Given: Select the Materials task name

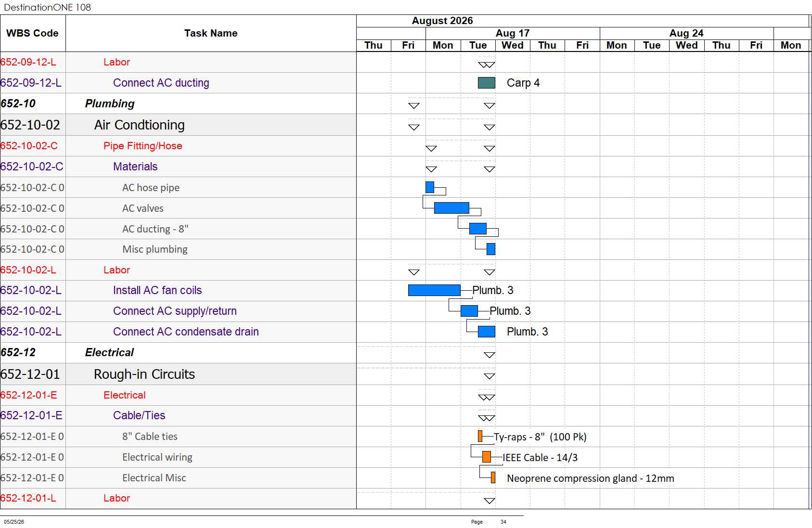Looking at the screenshot, I should 135,167.
